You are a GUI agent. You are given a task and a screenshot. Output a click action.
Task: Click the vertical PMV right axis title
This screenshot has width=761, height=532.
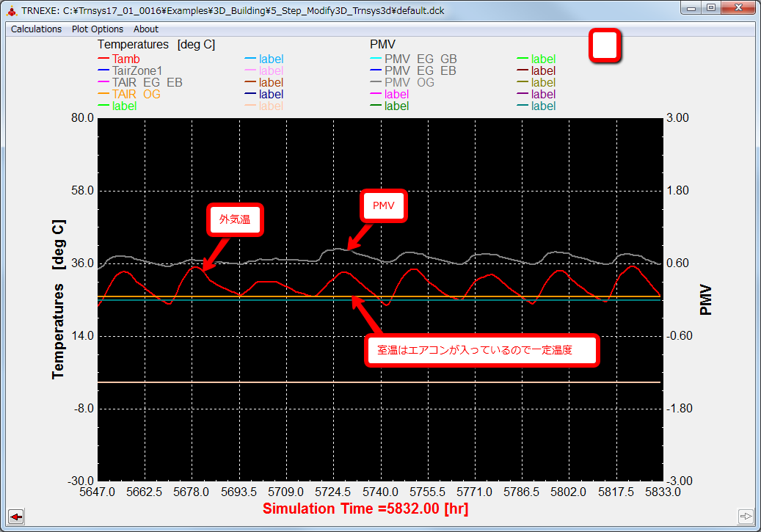coord(706,299)
